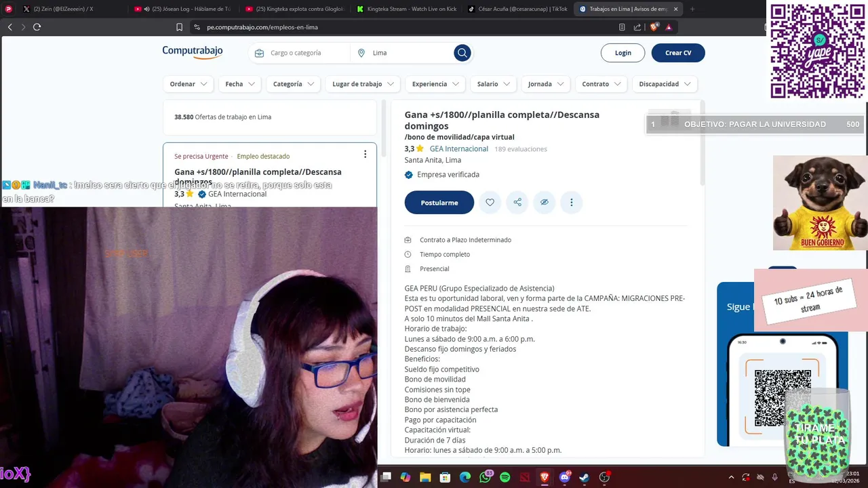Open Microsoft Store from the taskbar

click(x=445, y=477)
